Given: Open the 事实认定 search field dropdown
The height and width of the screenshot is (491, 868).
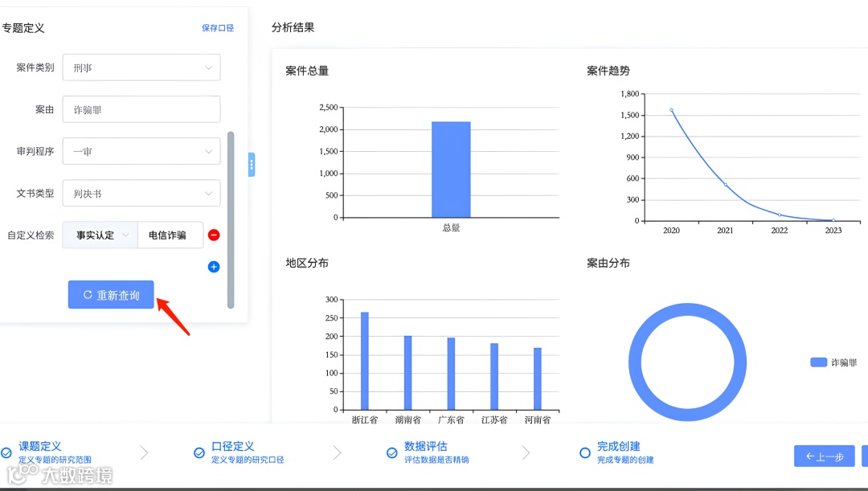Looking at the screenshot, I should [x=100, y=235].
